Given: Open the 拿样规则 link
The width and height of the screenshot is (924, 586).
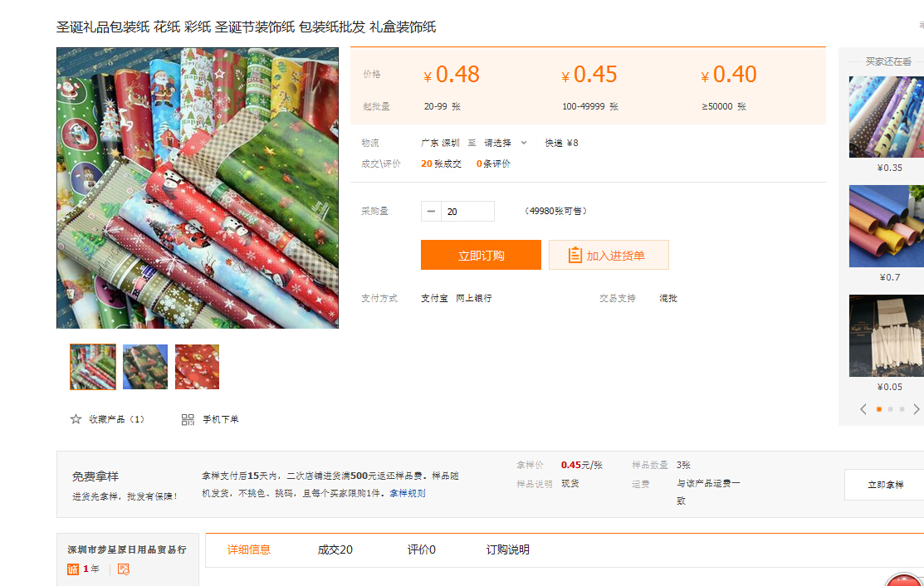Looking at the screenshot, I should click(x=408, y=493).
